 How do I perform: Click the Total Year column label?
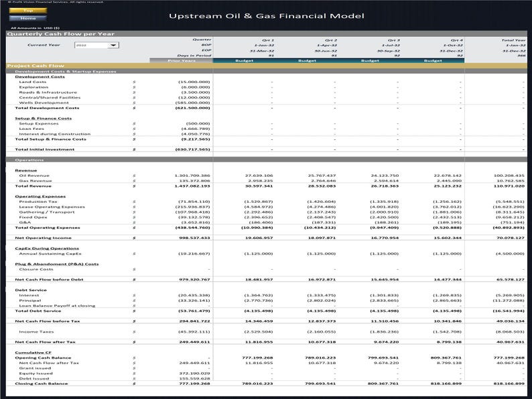click(513, 40)
